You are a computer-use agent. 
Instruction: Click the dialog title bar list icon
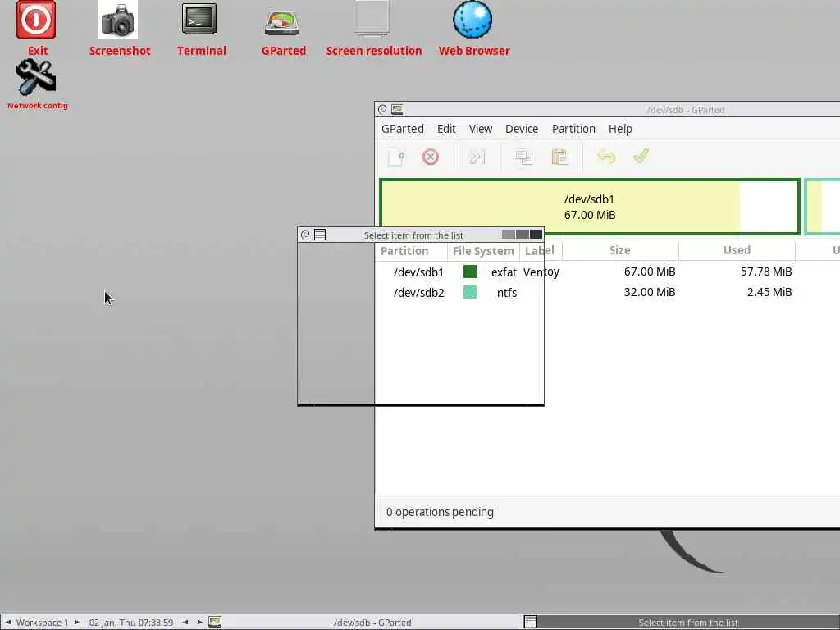(320, 235)
